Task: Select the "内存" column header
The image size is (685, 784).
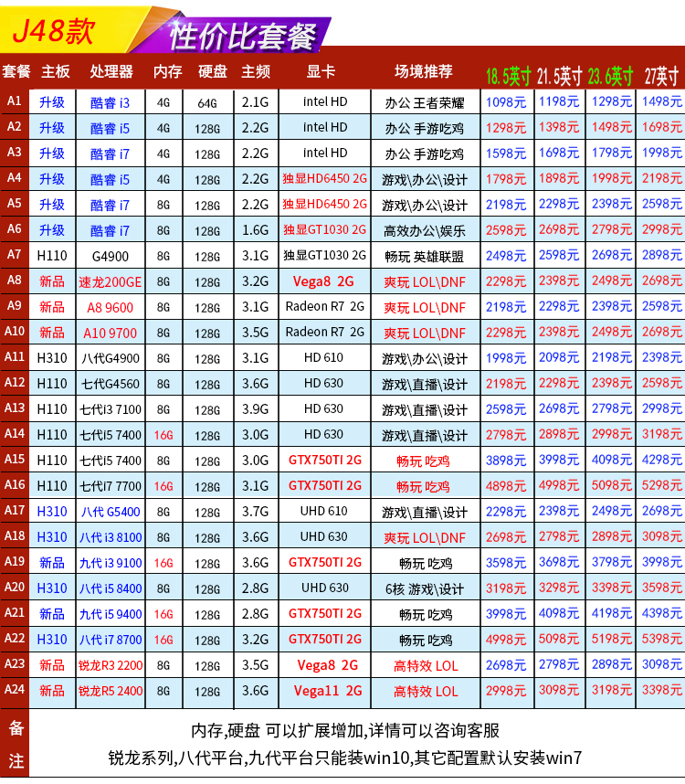Action: pos(167,71)
